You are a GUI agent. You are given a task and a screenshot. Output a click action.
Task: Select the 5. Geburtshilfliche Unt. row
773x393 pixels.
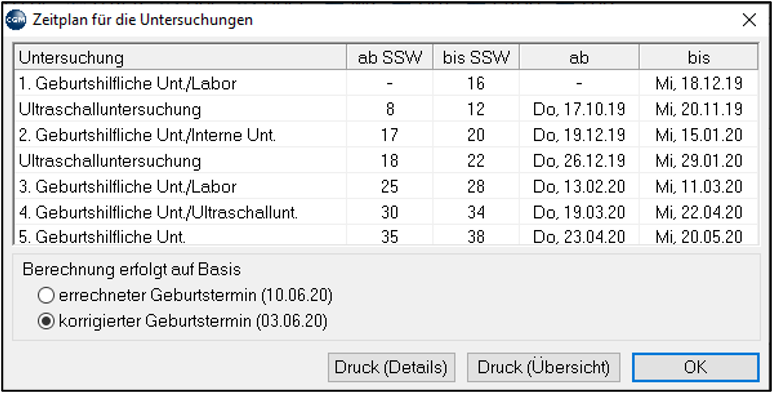pyautogui.click(x=386, y=236)
